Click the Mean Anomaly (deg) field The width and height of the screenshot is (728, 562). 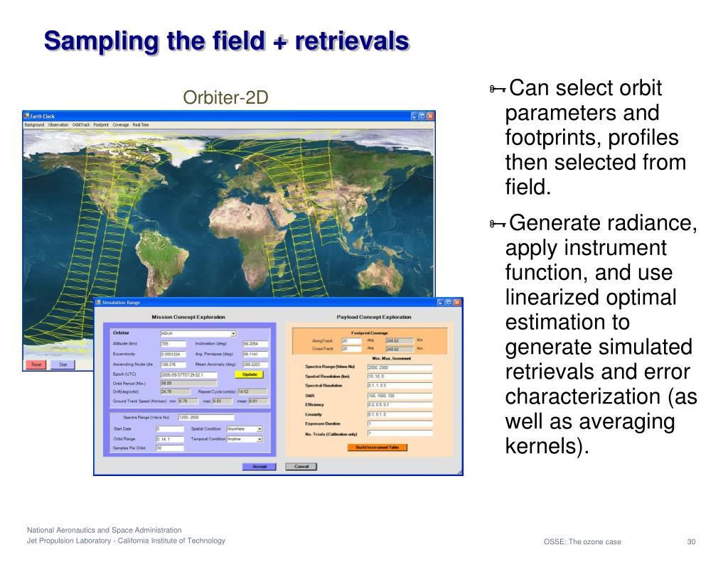[255, 364]
